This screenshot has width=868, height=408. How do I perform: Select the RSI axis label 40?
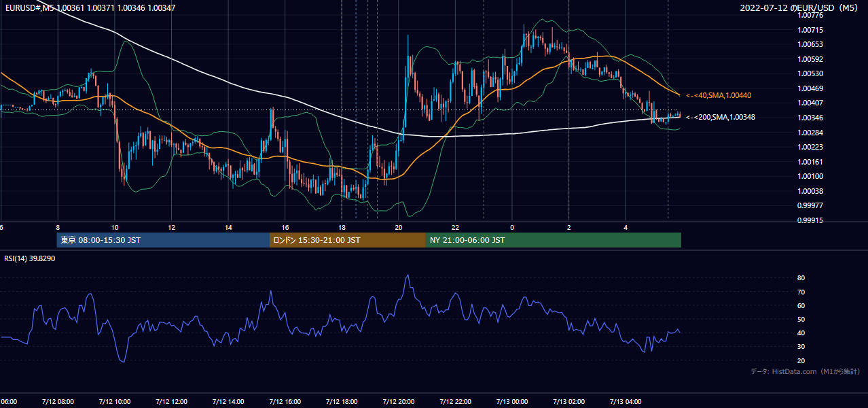click(x=801, y=333)
